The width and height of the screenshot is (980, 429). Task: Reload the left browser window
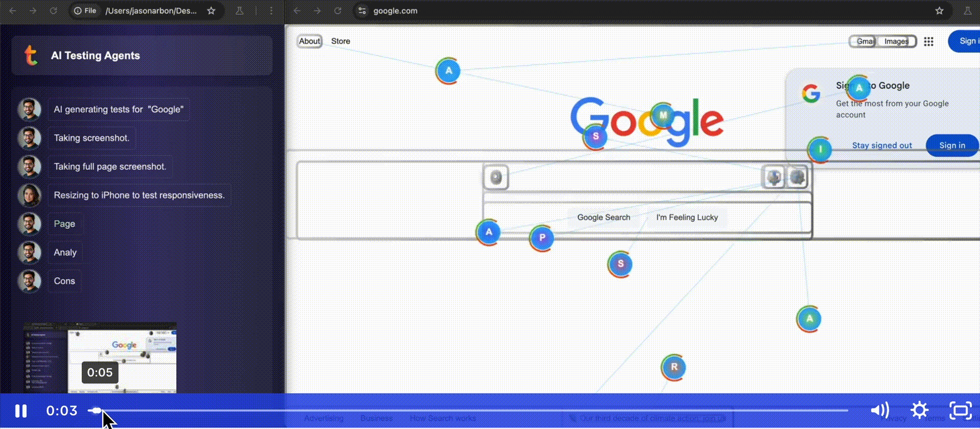pos(53,11)
